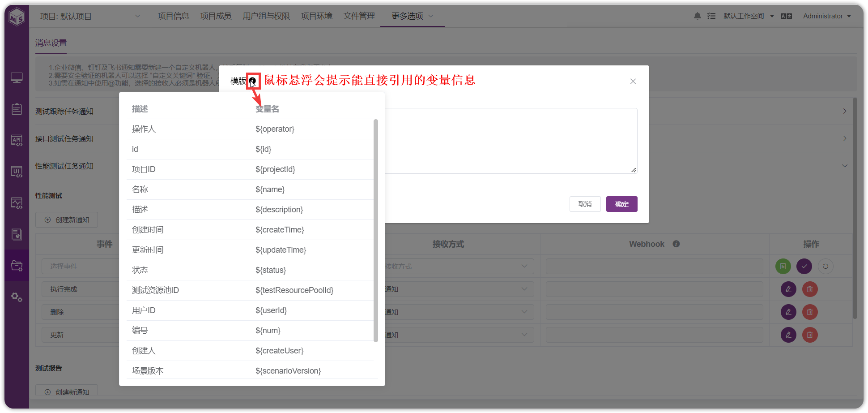The width and height of the screenshot is (868, 413).
Task: Click the notification bell icon
Action: coord(698,16)
